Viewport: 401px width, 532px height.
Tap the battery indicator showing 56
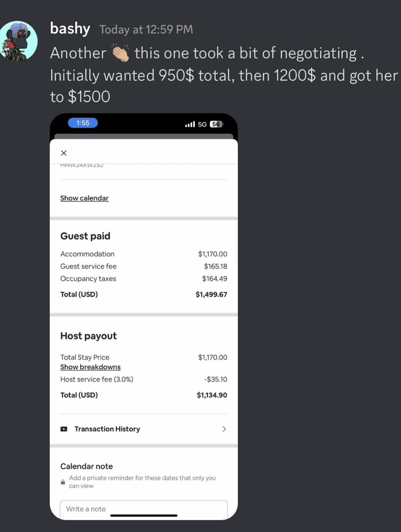216,124
